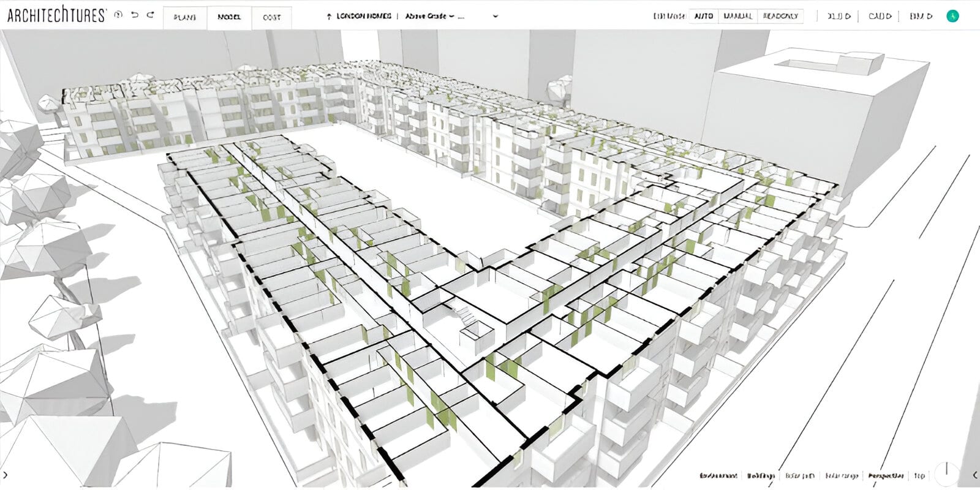Collapse the right side panel arrow
The image size is (980, 490).
[974, 475]
